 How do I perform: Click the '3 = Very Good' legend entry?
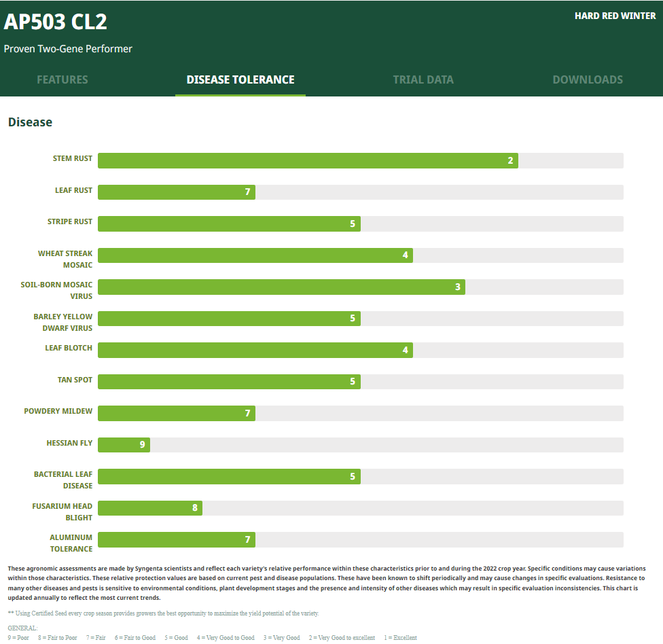point(282,638)
